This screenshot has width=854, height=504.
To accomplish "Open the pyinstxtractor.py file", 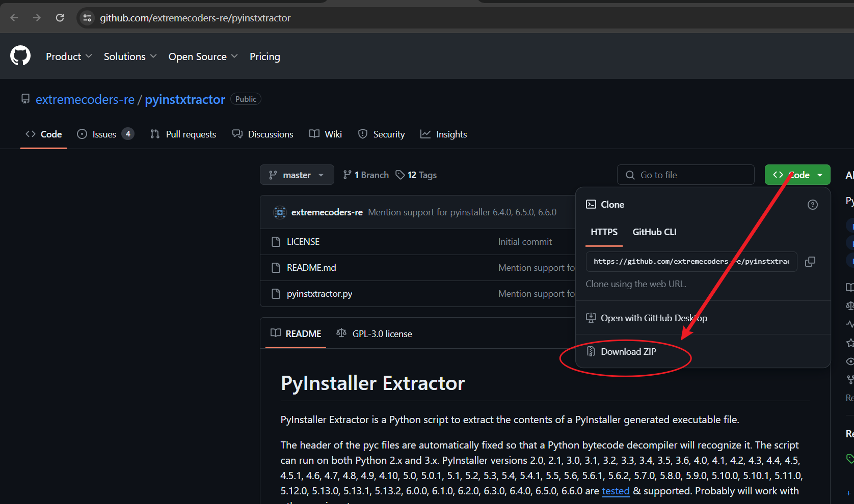I will click(x=319, y=294).
